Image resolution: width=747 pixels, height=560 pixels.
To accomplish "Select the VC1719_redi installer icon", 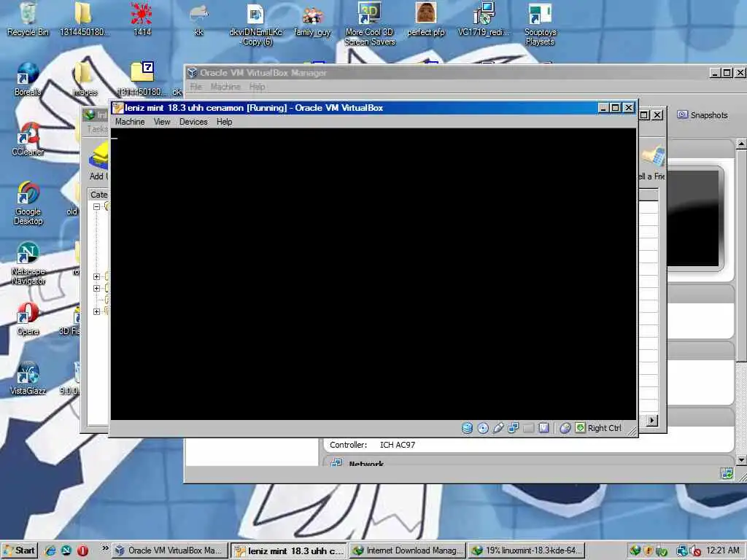I will click(x=484, y=20).
